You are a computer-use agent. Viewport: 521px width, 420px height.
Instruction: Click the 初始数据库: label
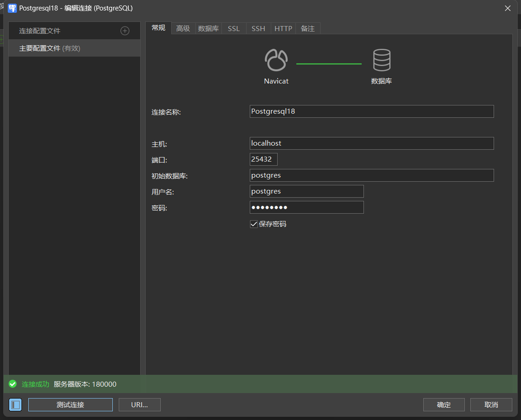click(169, 176)
